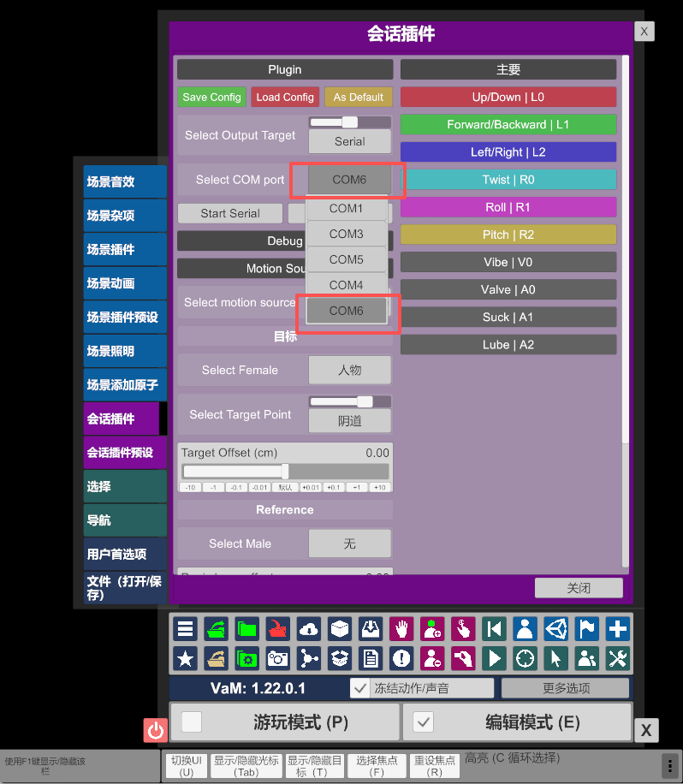
Task: Click the green folder icon
Action: (247, 628)
